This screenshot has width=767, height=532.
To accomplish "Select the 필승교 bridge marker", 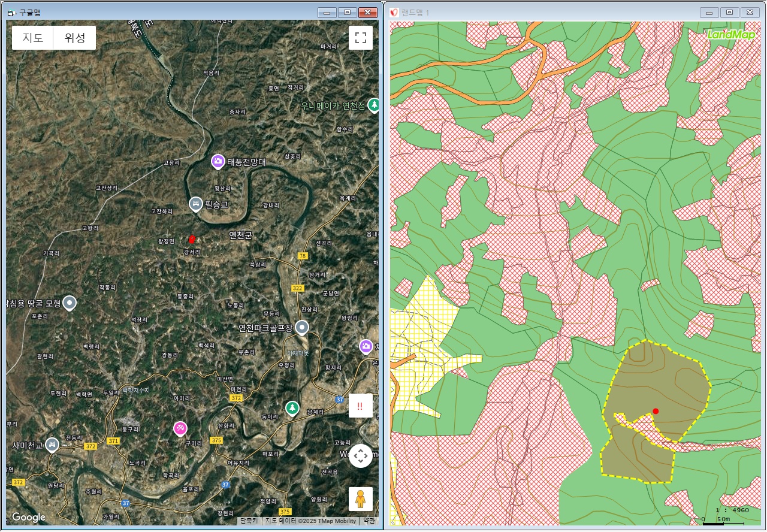I will 195,204.
